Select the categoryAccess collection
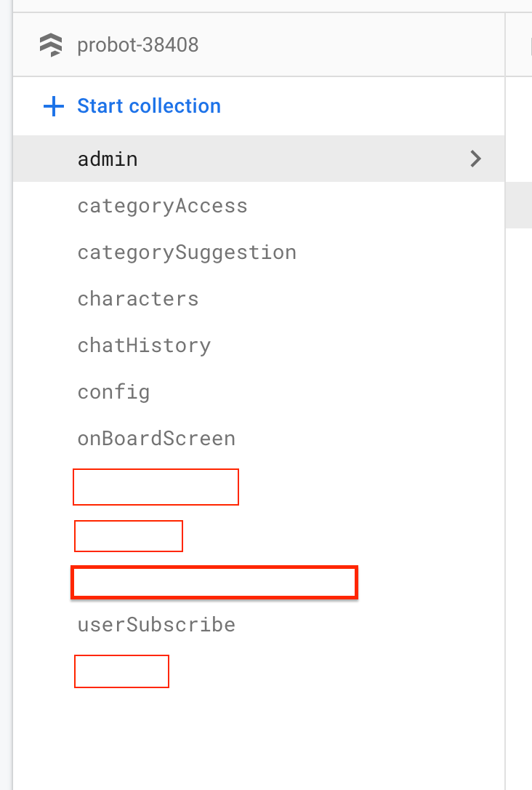The width and height of the screenshot is (532, 790). pyautogui.click(x=162, y=205)
